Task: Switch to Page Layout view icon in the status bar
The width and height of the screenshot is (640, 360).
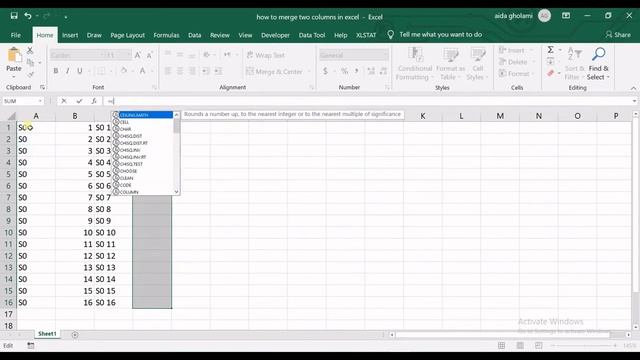Action: [x=520, y=346]
